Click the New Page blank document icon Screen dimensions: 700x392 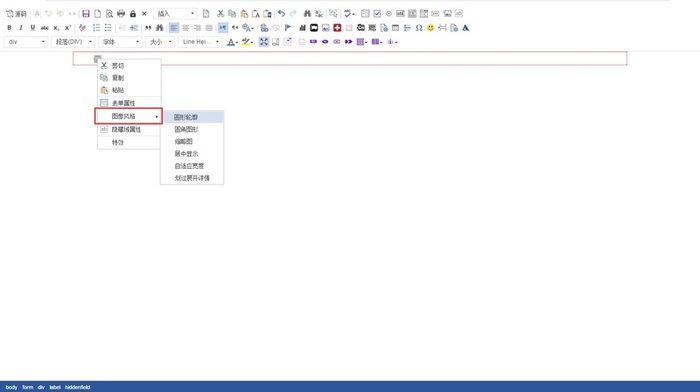point(97,14)
